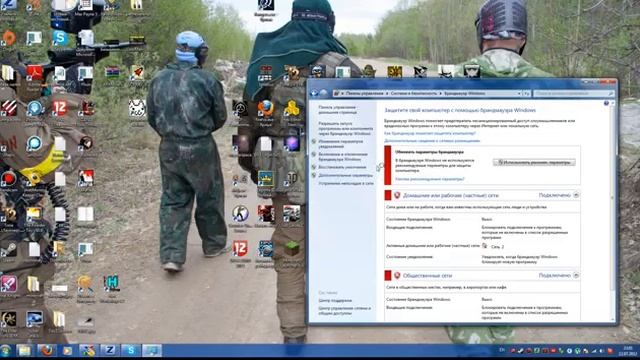Open Minecraft grass block desktop icon
640x360 pixels.
tap(291, 250)
